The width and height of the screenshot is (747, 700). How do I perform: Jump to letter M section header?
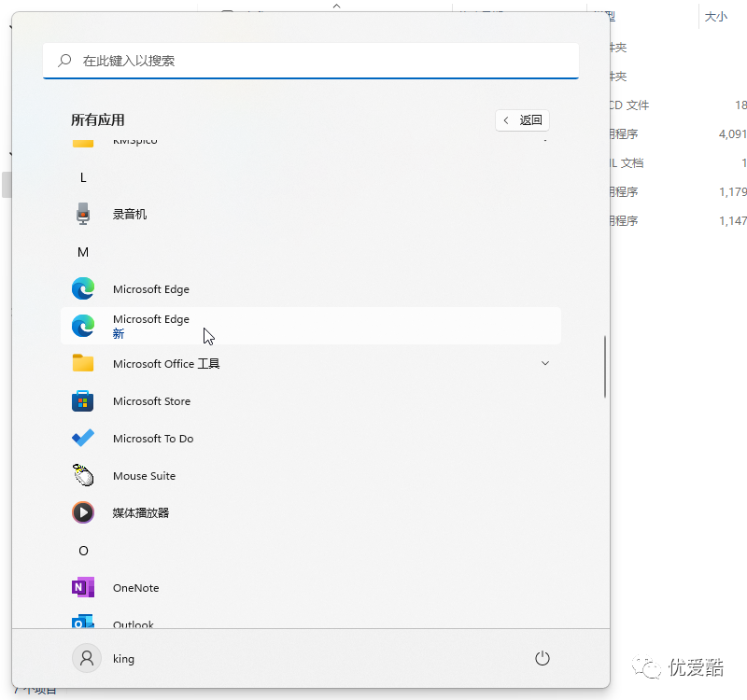tap(83, 252)
